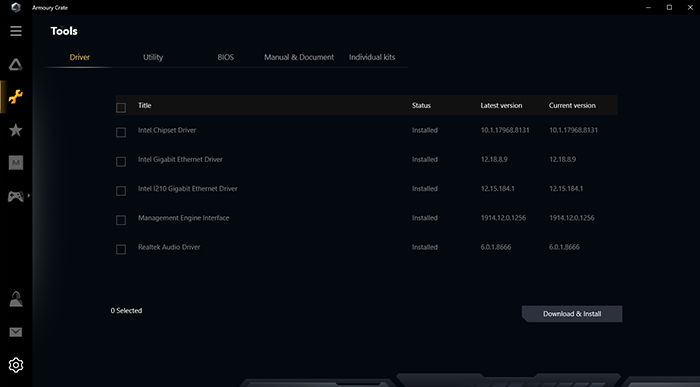
Task: Open the Individual kits tab
Action: [372, 57]
